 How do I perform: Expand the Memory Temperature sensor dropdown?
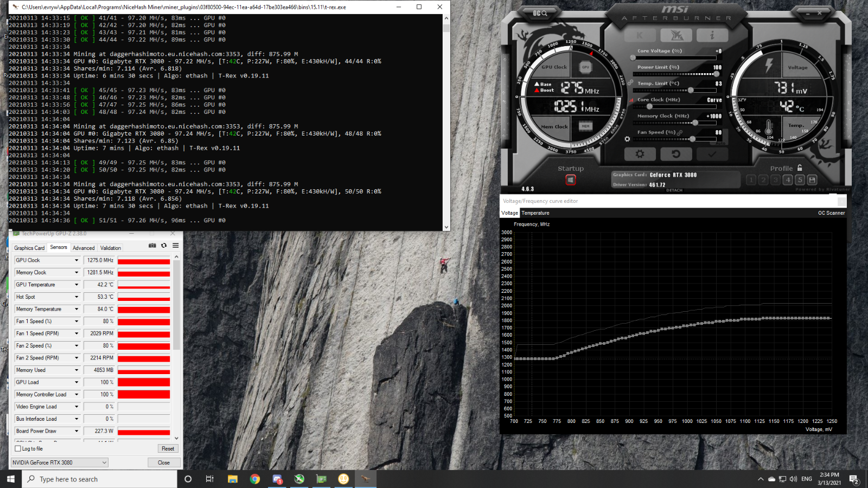pyautogui.click(x=76, y=309)
